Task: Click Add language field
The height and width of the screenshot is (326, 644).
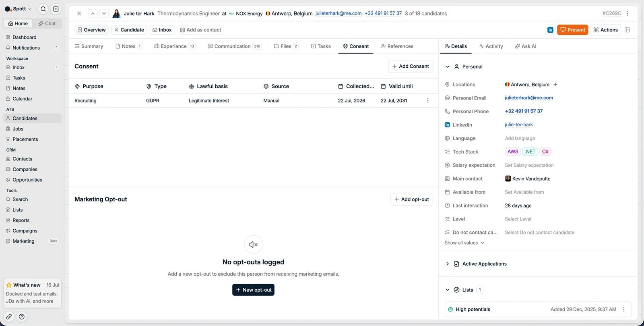Action: [x=520, y=139]
